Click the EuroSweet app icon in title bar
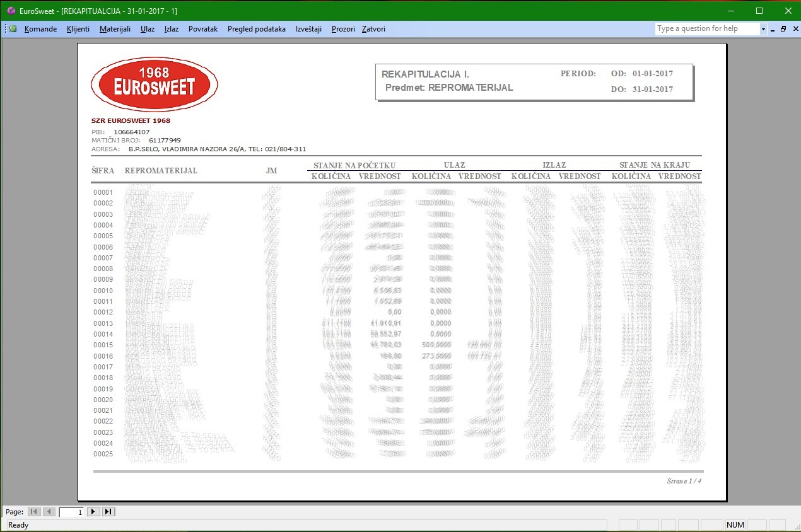 click(x=10, y=11)
